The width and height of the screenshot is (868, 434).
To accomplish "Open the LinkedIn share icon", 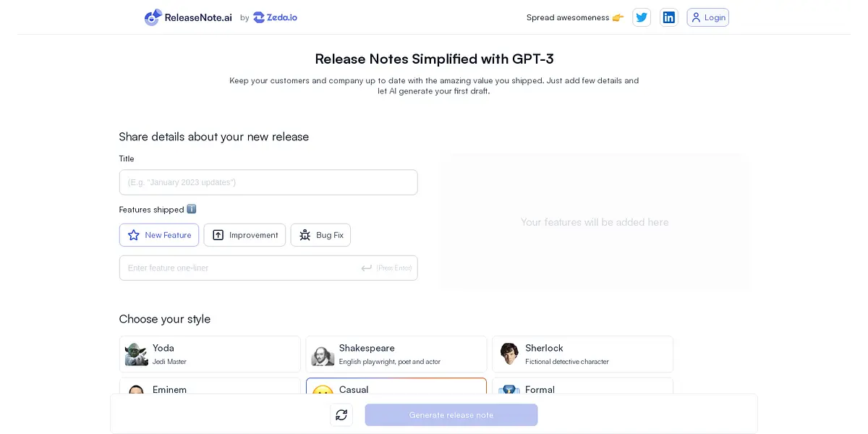I will click(x=669, y=17).
